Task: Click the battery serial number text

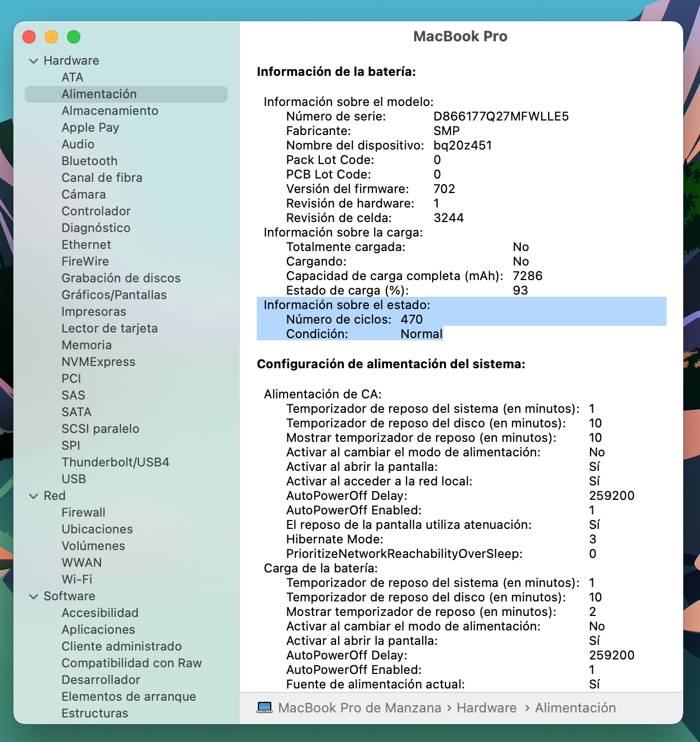Action: [x=501, y=117]
